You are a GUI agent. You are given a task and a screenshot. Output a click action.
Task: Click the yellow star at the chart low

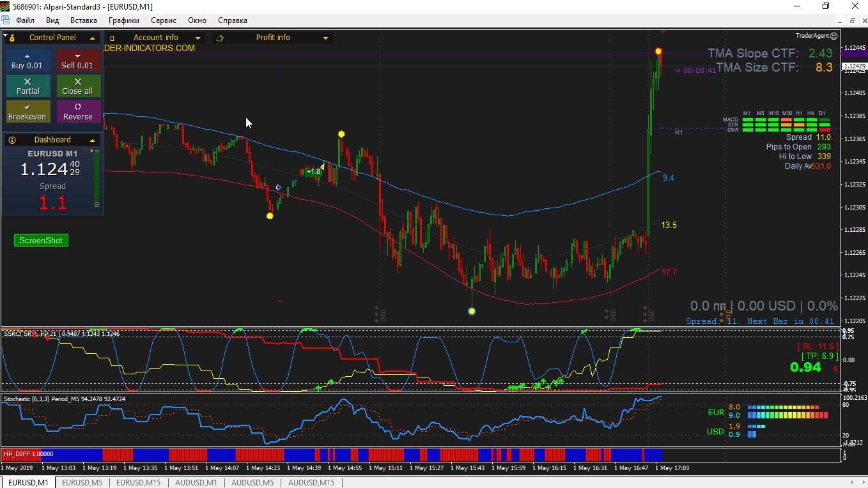pyautogui.click(x=472, y=311)
